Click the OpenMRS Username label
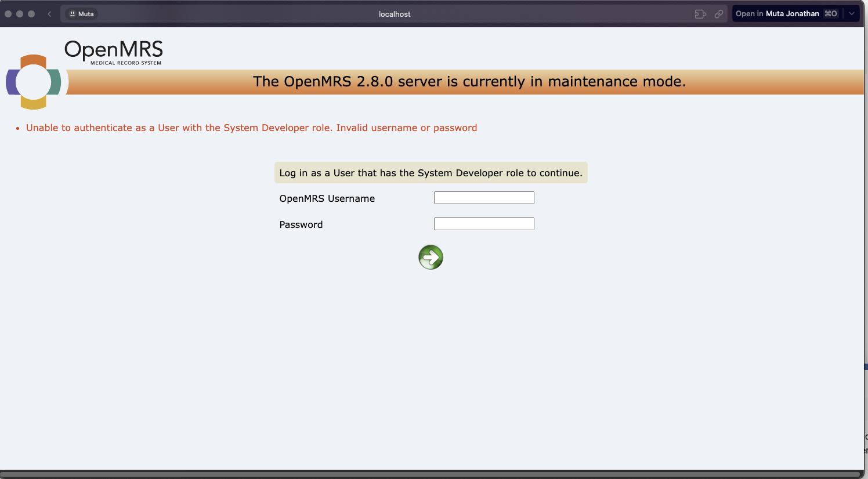The width and height of the screenshot is (868, 479). 327,198
